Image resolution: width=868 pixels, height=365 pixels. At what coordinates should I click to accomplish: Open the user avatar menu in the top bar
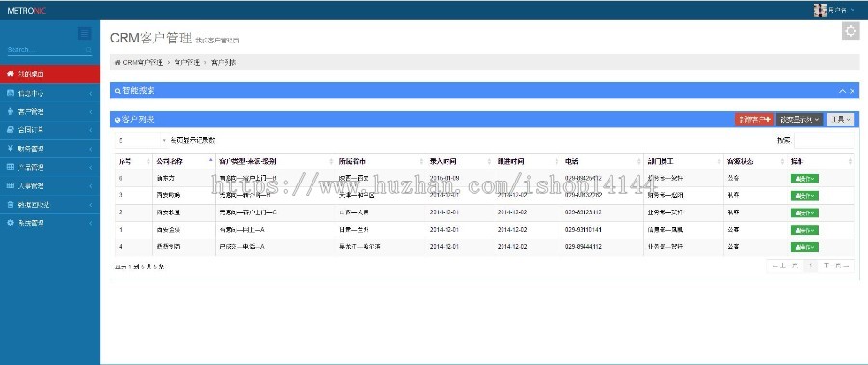834,10
